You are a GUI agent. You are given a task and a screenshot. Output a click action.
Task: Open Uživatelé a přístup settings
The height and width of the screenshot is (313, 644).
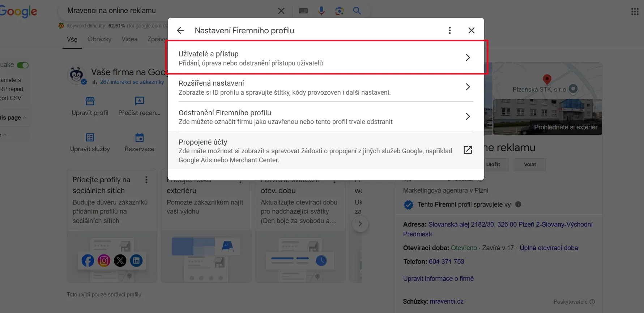click(x=326, y=58)
